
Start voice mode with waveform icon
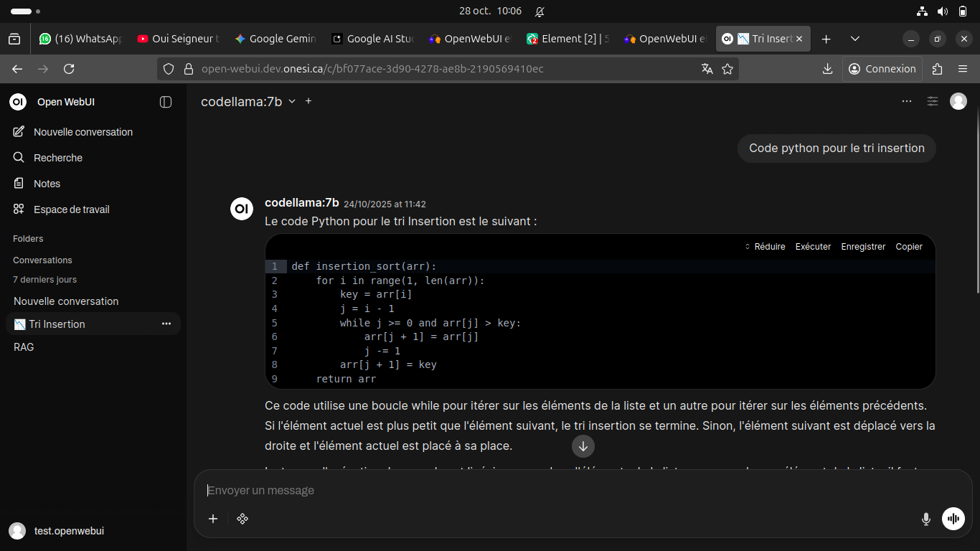(953, 518)
